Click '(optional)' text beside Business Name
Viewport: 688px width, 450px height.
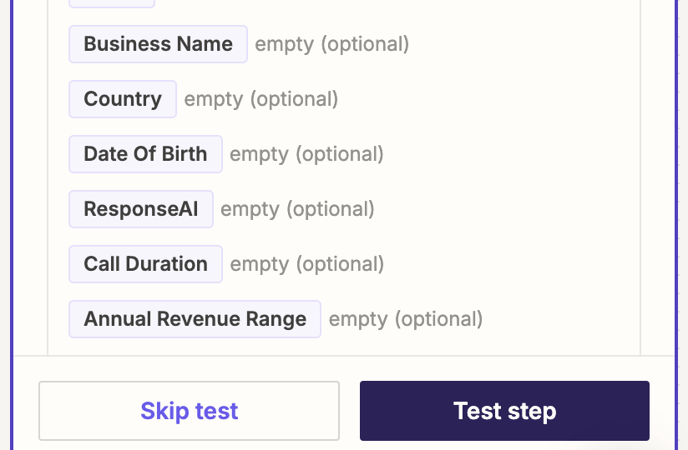365,44
